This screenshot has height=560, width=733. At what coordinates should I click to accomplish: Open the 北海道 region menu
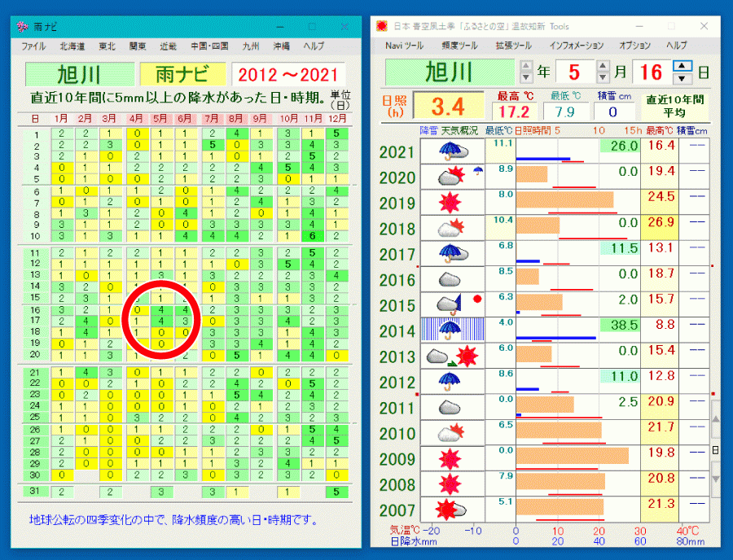pyautogui.click(x=72, y=46)
